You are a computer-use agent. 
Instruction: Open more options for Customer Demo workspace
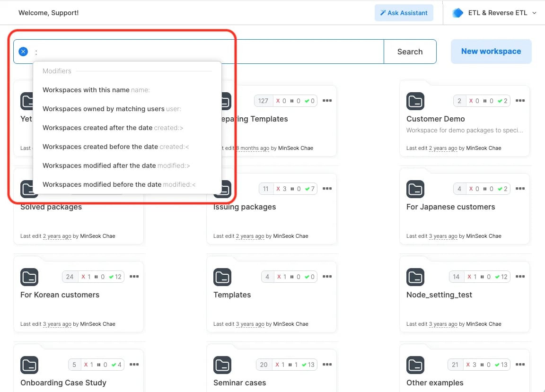[x=520, y=100]
